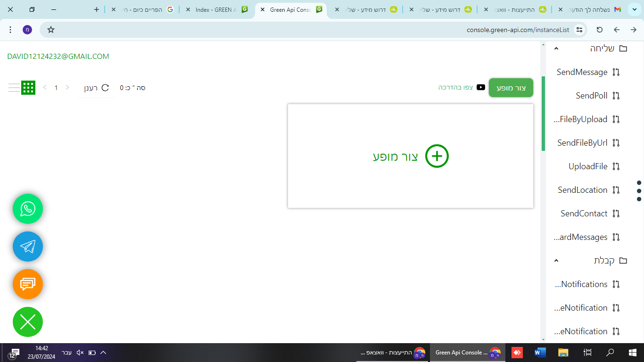Open the WhatsApp floating chat button
The width and height of the screenshot is (644, 362).
coord(28,209)
